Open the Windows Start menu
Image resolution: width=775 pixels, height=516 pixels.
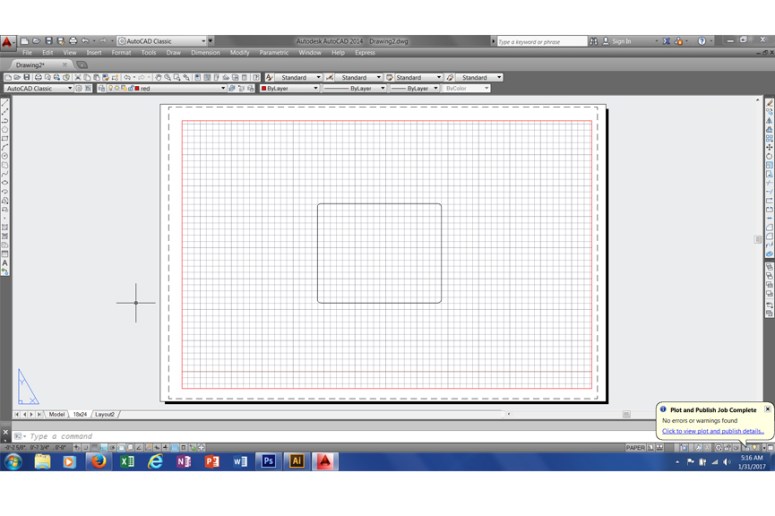(13, 462)
